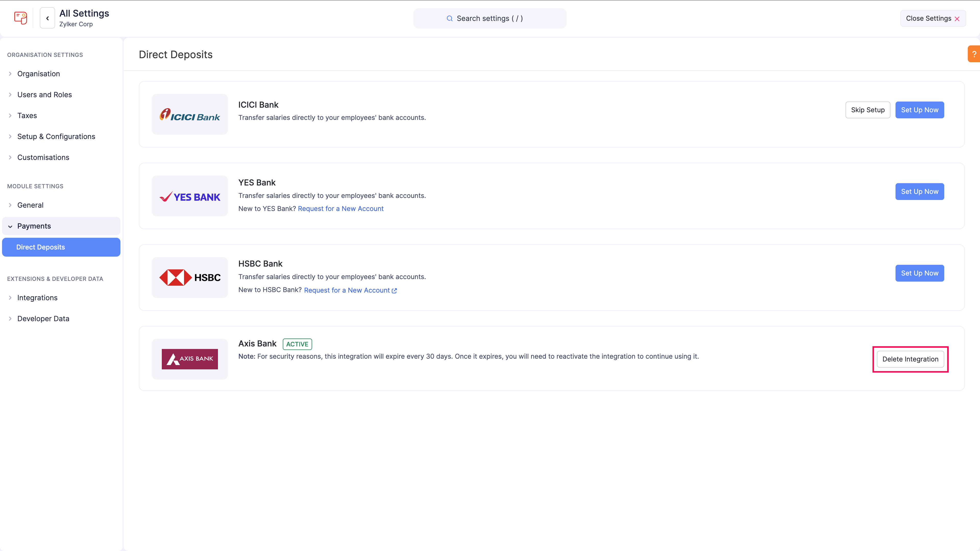This screenshot has height=551, width=980.
Task: Click Skip Setup for ICICI Bank
Action: [x=868, y=110]
